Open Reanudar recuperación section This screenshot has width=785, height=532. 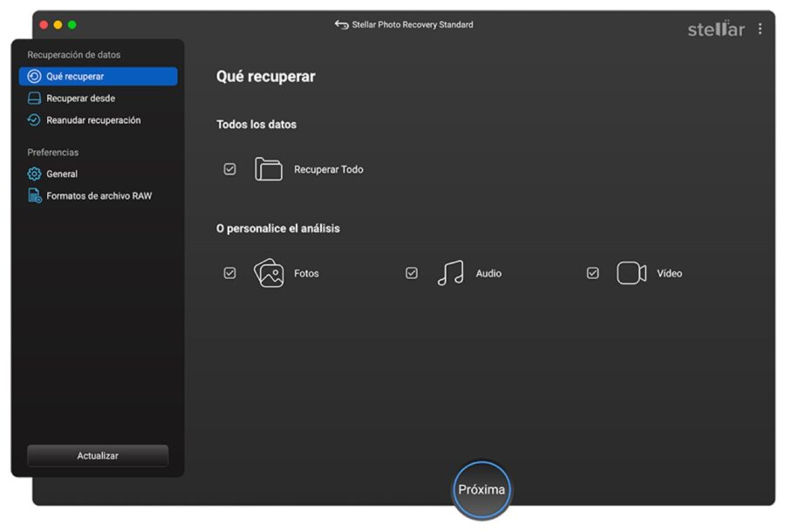[x=98, y=120]
